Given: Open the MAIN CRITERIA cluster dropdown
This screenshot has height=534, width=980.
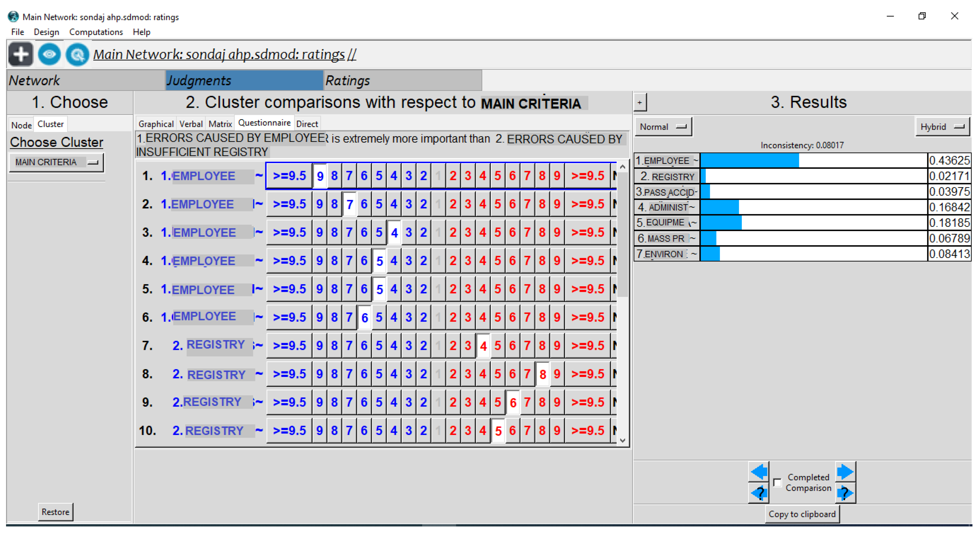Looking at the screenshot, I should tap(56, 162).
